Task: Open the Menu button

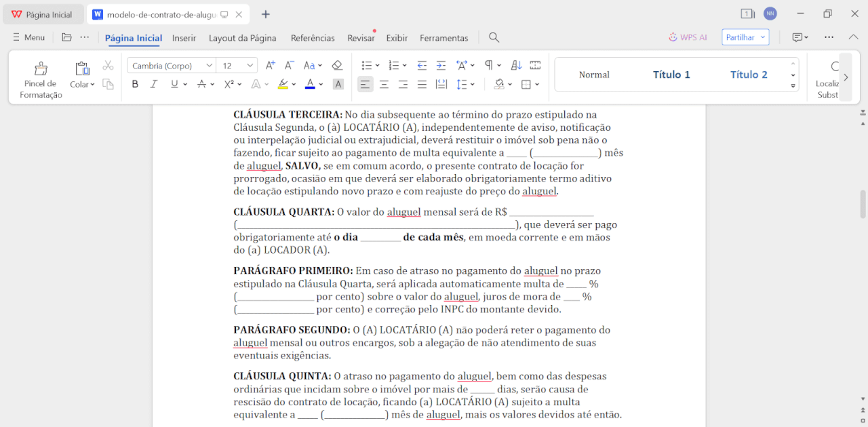Action: point(28,37)
